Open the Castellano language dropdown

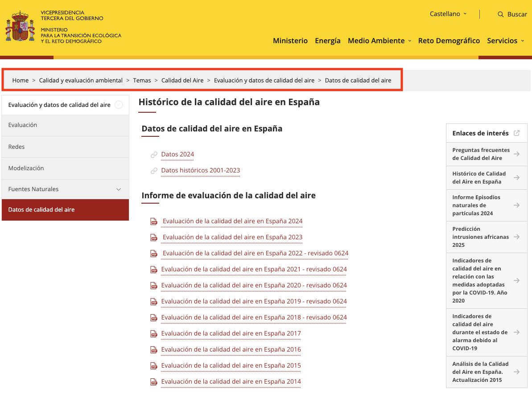pos(448,14)
